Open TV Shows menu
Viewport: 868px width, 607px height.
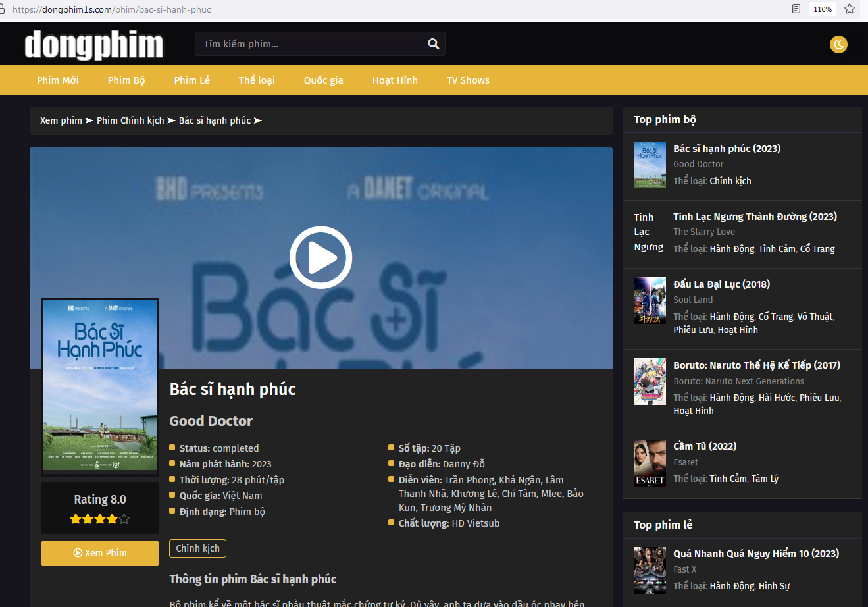click(468, 80)
